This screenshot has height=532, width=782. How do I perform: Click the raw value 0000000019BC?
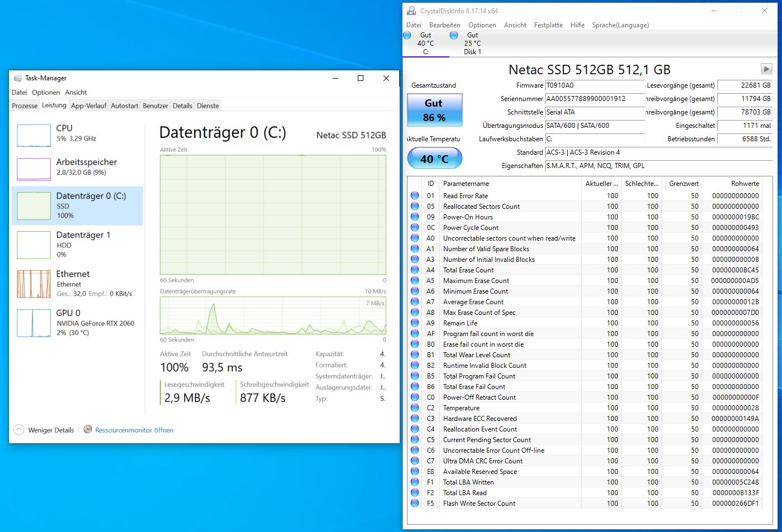(735, 217)
